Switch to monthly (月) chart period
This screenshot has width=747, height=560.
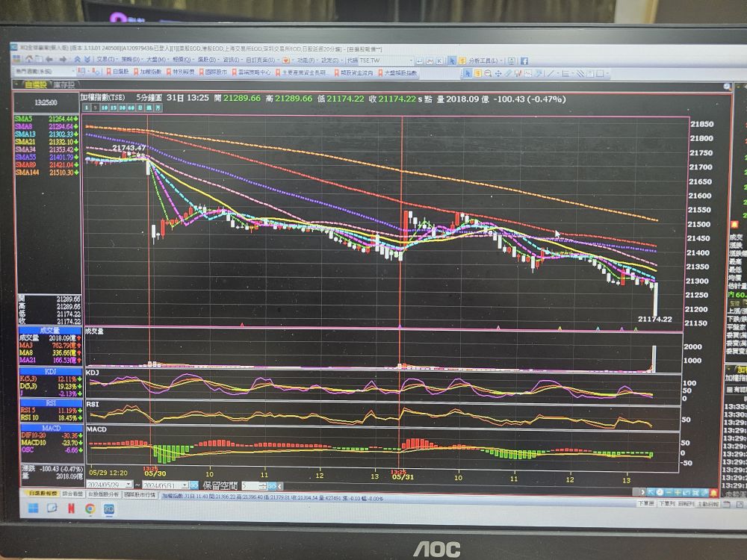(x=158, y=108)
